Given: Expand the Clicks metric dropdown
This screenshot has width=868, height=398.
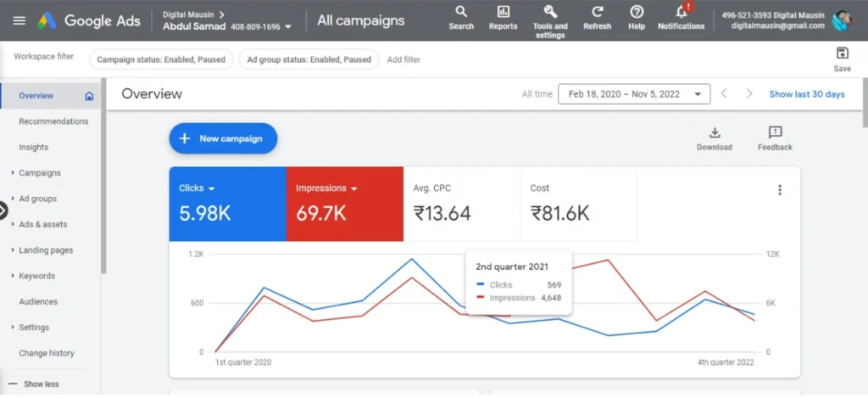Looking at the screenshot, I should (x=211, y=188).
